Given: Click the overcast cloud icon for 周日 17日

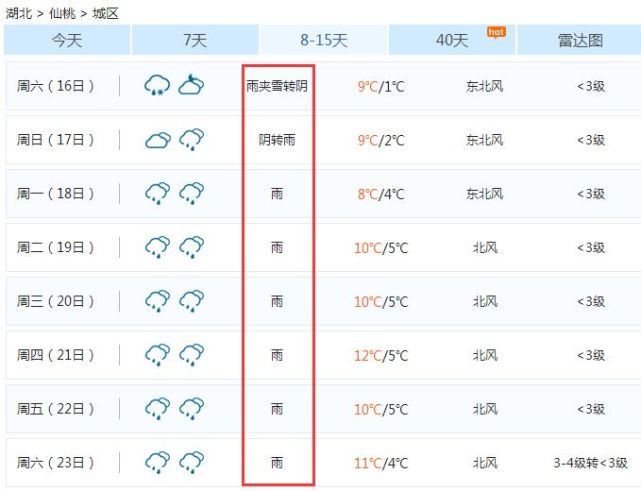Looking at the screenshot, I should click(x=158, y=140).
